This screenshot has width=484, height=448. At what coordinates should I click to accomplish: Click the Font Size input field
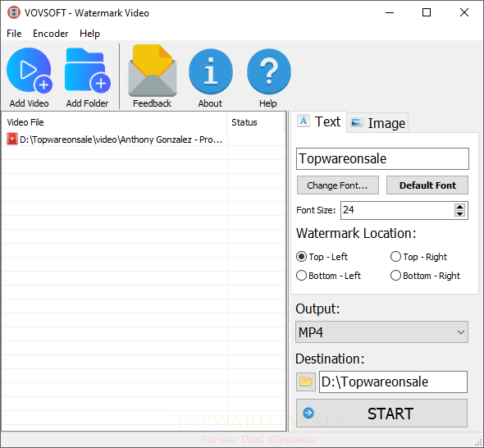(397, 210)
